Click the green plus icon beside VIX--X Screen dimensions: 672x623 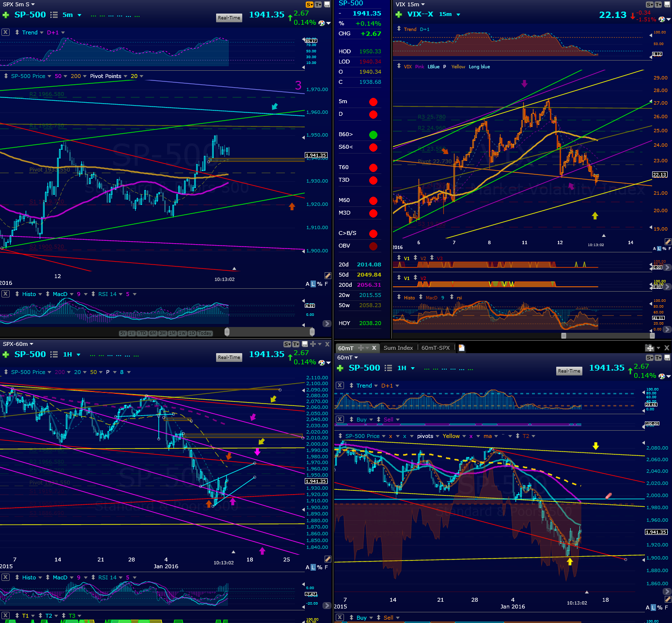click(399, 15)
